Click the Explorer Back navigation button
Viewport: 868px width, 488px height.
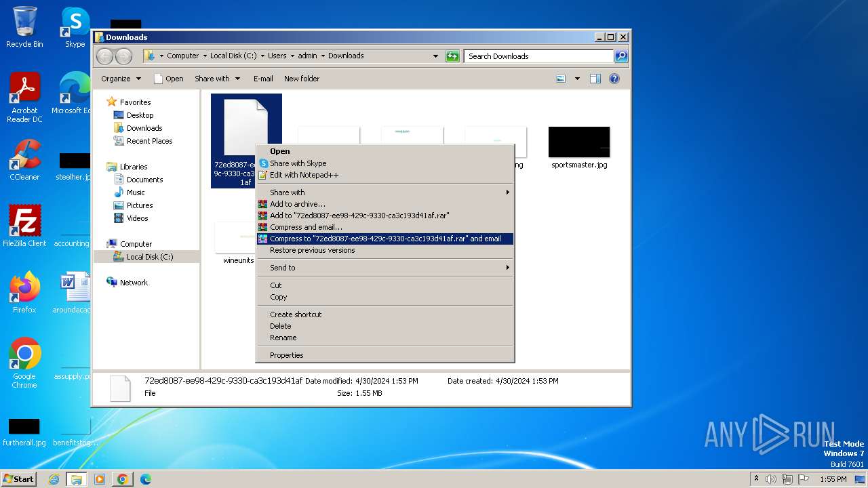[104, 56]
